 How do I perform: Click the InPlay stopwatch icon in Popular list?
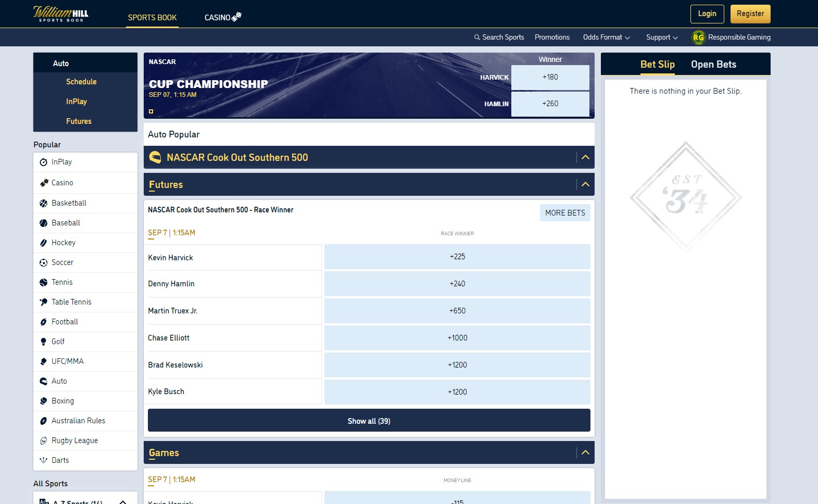tap(43, 162)
